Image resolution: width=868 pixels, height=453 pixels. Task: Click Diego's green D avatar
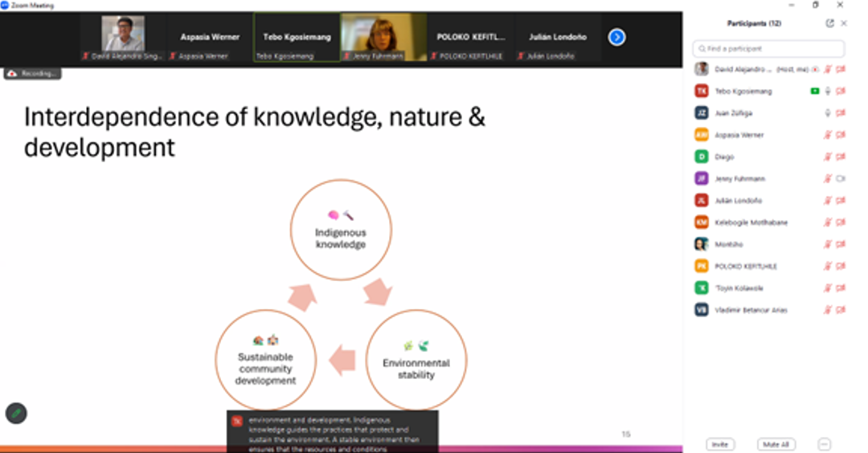[702, 157]
